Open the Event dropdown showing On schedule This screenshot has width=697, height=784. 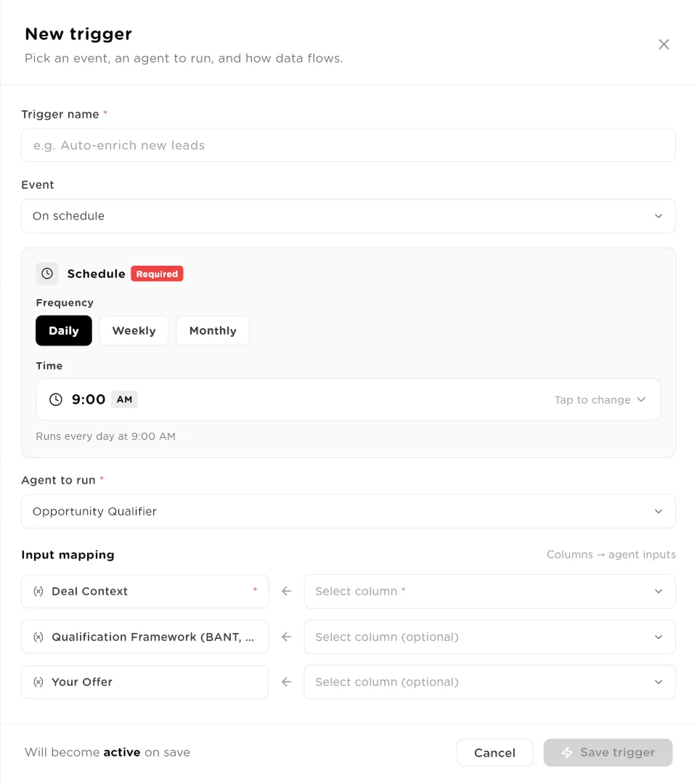coord(348,216)
